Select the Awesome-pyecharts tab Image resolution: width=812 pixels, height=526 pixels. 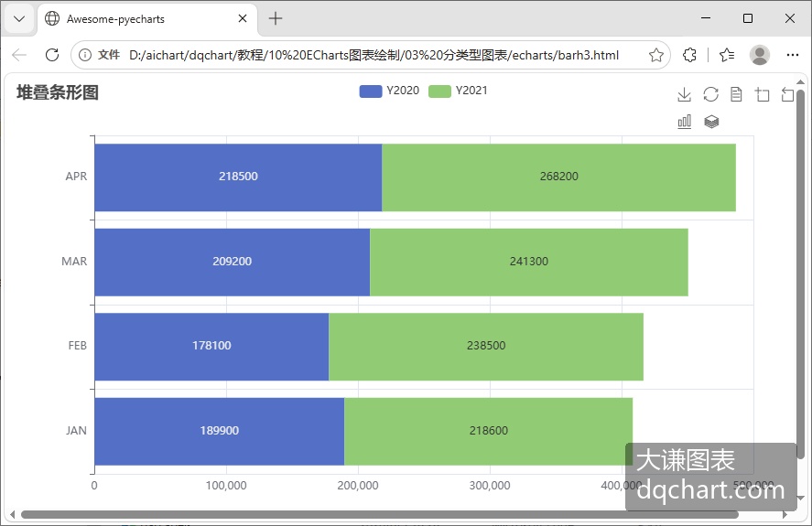pyautogui.click(x=147, y=19)
